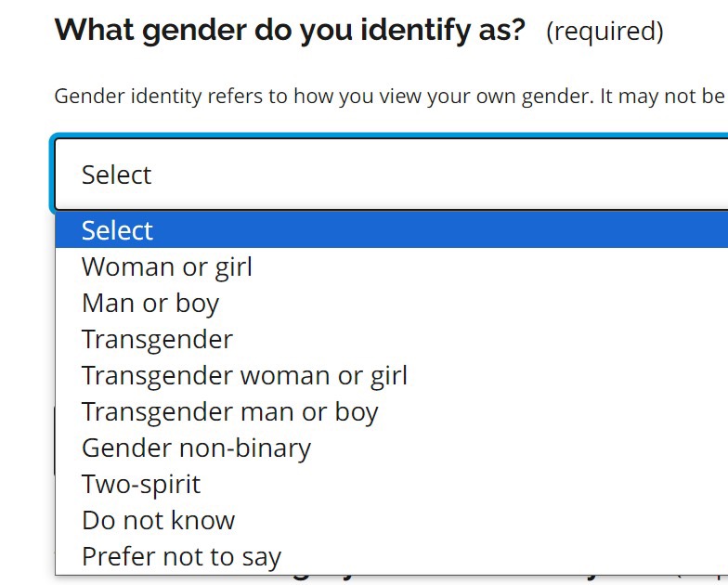Select "Prefer not to say"

(181, 557)
